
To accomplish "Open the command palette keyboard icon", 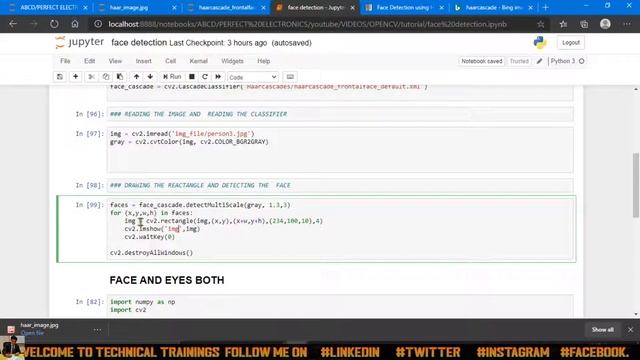I will [290, 77].
